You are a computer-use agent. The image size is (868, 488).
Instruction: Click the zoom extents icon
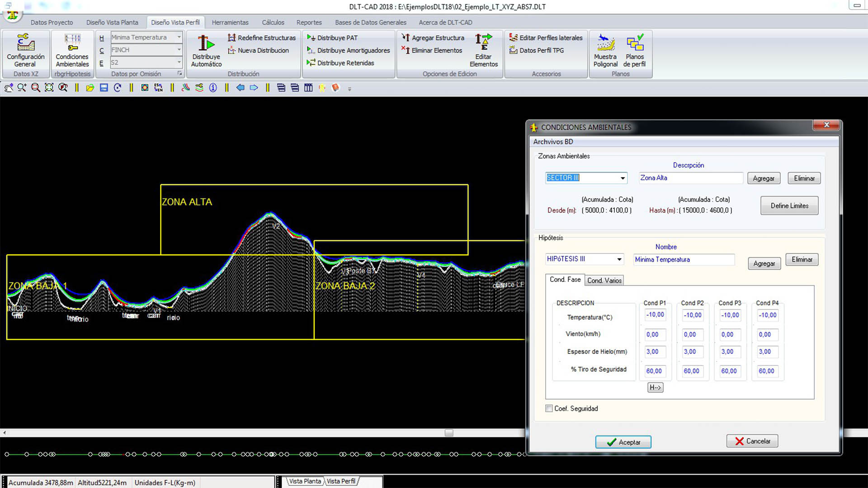pos(49,88)
